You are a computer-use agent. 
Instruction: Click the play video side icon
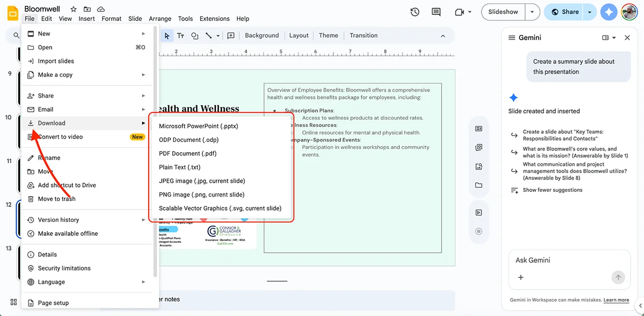tap(479, 213)
